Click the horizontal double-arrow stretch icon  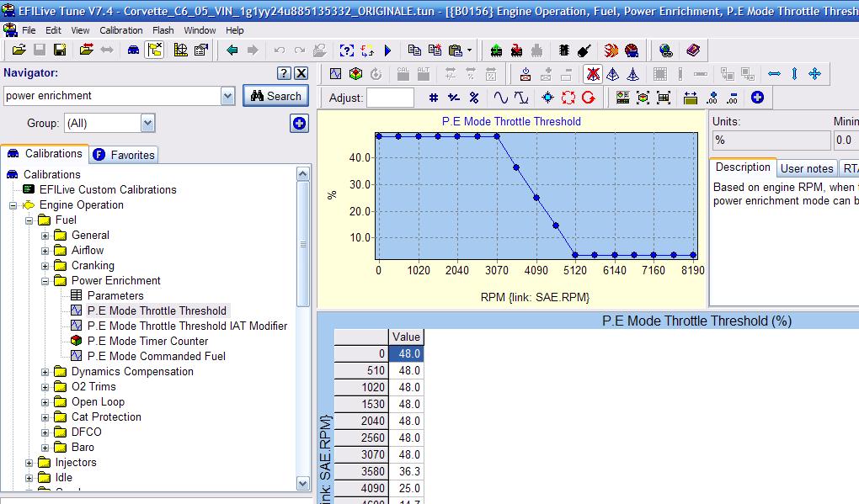point(774,74)
